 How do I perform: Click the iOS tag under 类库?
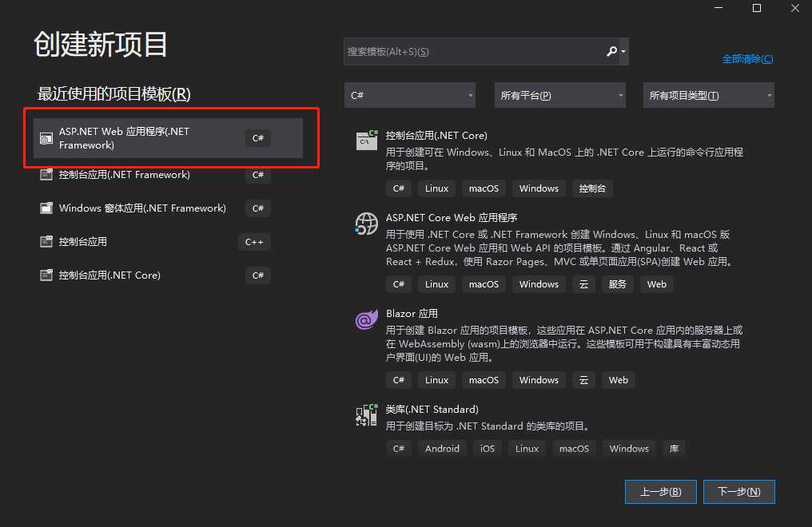488,449
